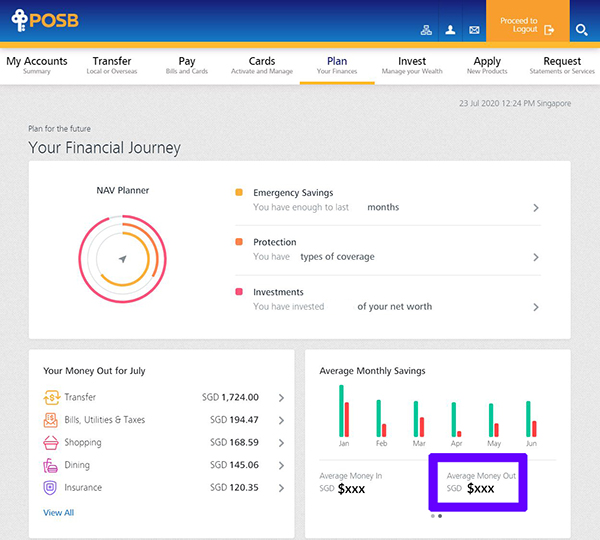The width and height of the screenshot is (600, 540).
Task: Click Proceed to Logout button
Action: [x=527, y=25]
